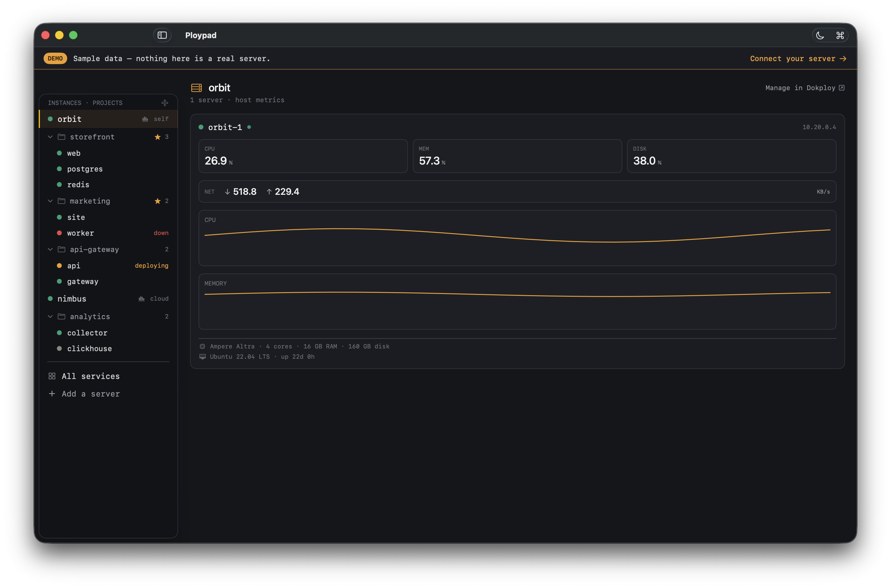Open the command palette icon
Viewport: 891px width, 588px height.
point(840,36)
